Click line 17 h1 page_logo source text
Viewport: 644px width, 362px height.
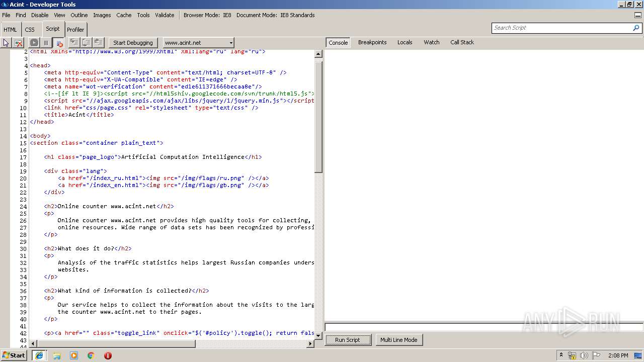[x=153, y=157]
